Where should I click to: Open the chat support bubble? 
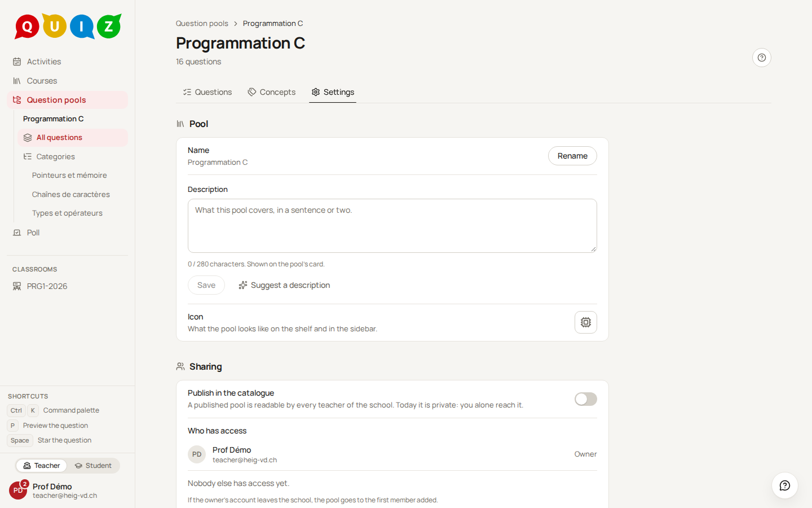[785, 485]
